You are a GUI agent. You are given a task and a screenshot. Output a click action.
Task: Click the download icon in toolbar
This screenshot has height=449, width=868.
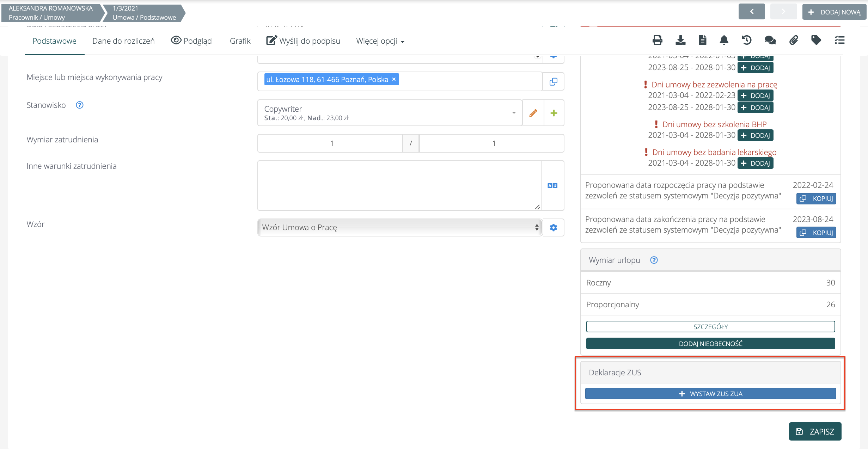[x=680, y=40]
